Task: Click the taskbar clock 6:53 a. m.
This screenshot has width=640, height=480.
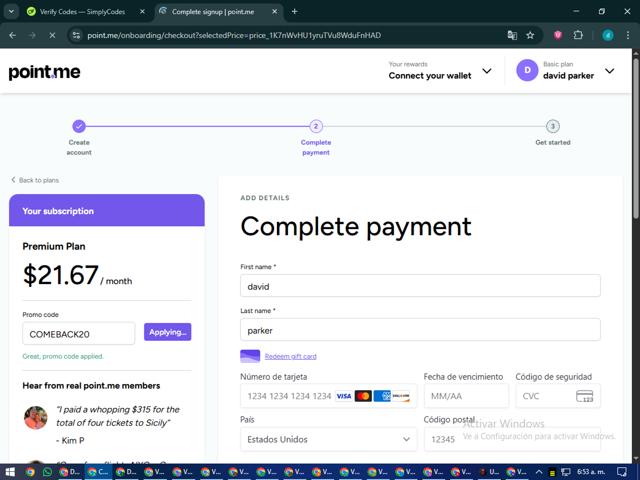Action: point(591,472)
